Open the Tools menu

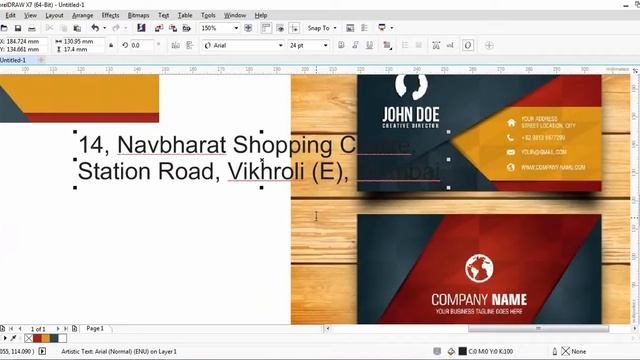click(208, 16)
